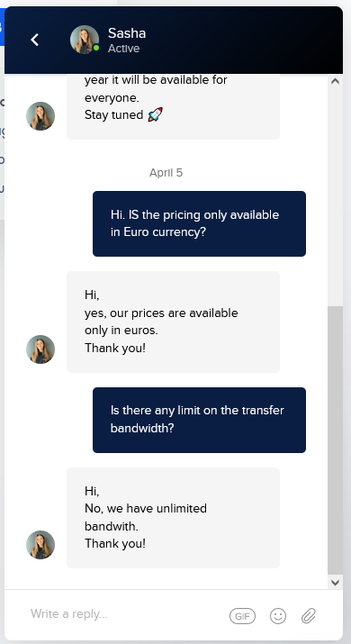Go back using the header arrow
Image resolution: width=351 pixels, height=644 pixels.
tap(35, 40)
